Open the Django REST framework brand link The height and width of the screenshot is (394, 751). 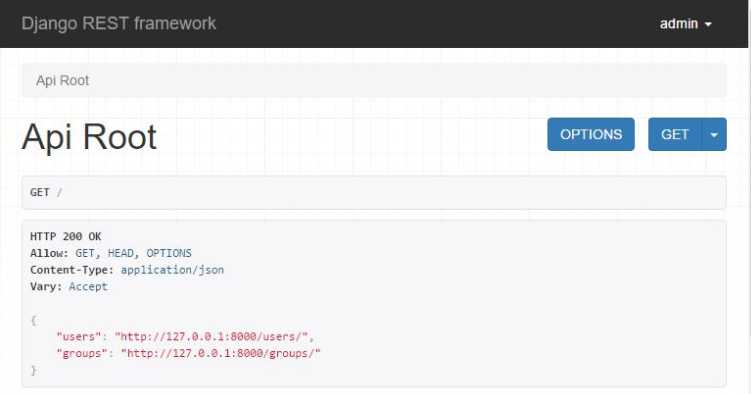pyautogui.click(x=119, y=23)
